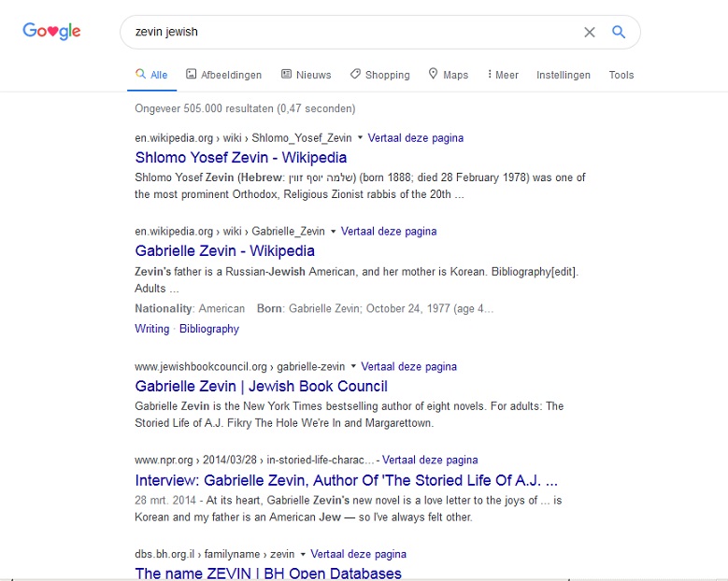Open the Nieuws tab
The height and width of the screenshot is (581, 728).
coord(306,75)
